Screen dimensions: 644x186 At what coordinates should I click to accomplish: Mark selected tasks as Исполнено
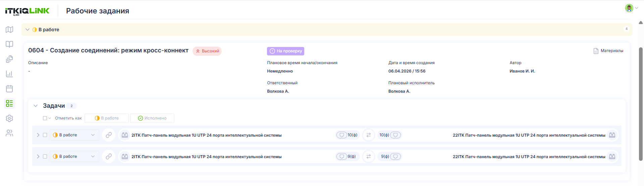pyautogui.click(x=152, y=118)
